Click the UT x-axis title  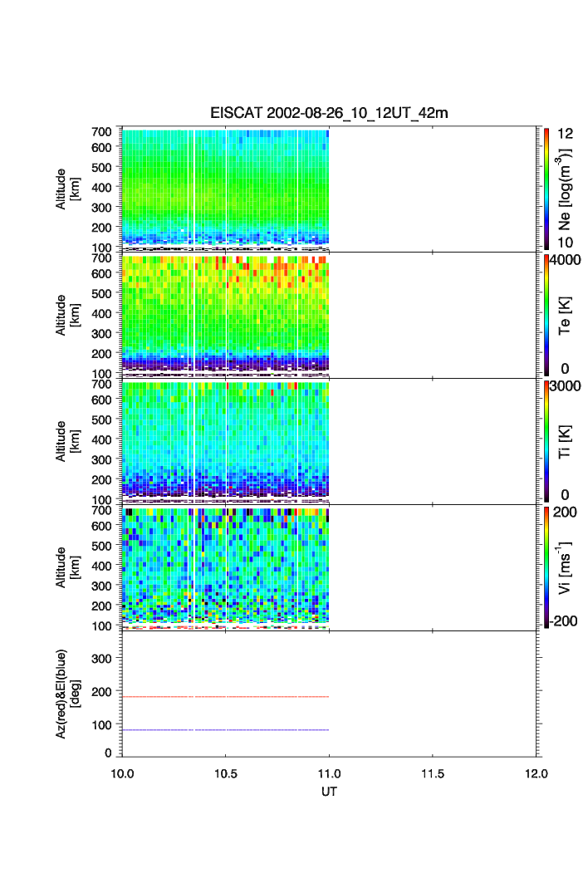pos(329,792)
